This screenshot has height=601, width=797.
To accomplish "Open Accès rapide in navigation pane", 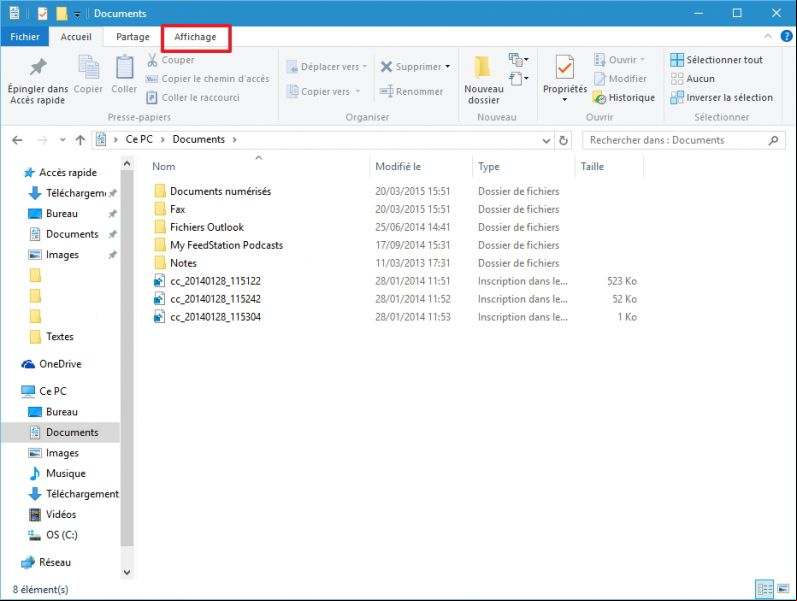I will pos(61,172).
